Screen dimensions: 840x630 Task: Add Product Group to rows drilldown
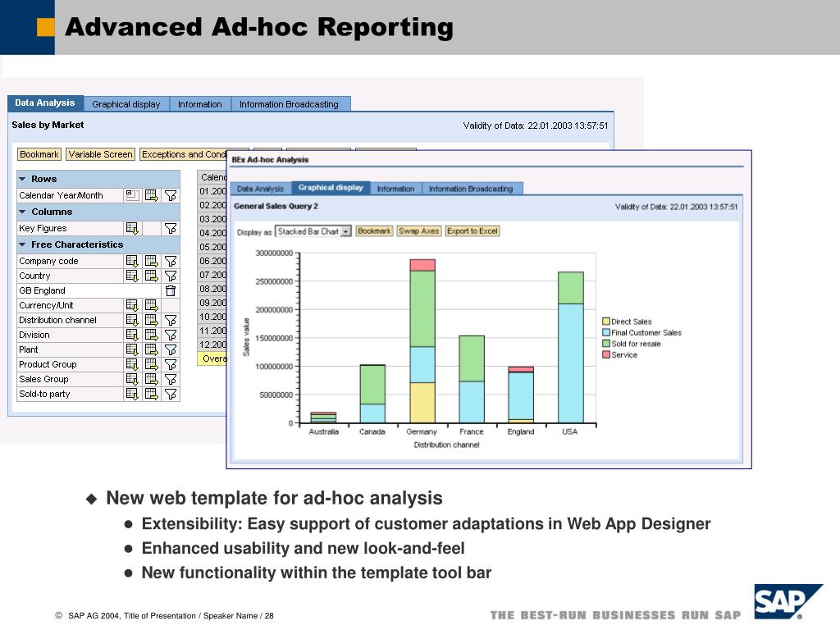coord(132,363)
